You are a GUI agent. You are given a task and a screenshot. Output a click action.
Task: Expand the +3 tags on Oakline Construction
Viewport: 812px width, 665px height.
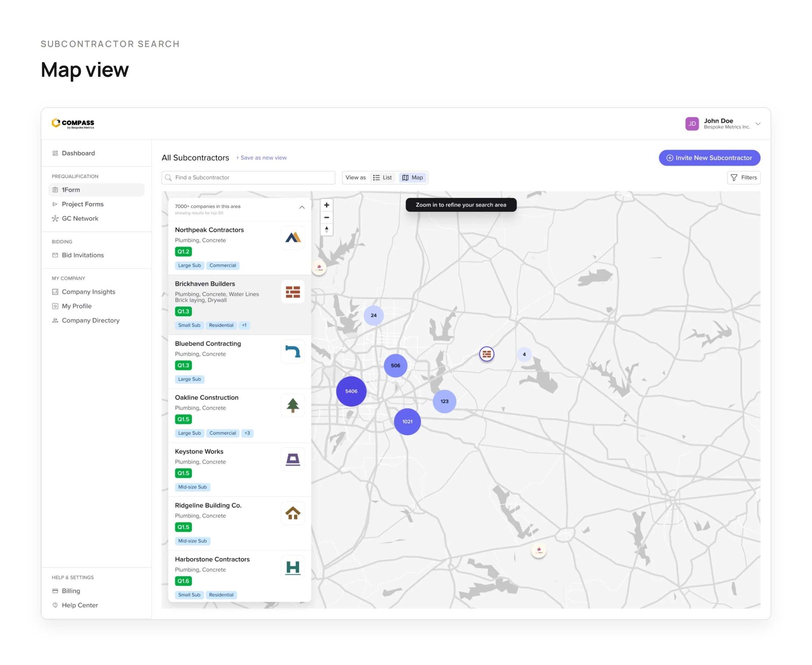247,433
